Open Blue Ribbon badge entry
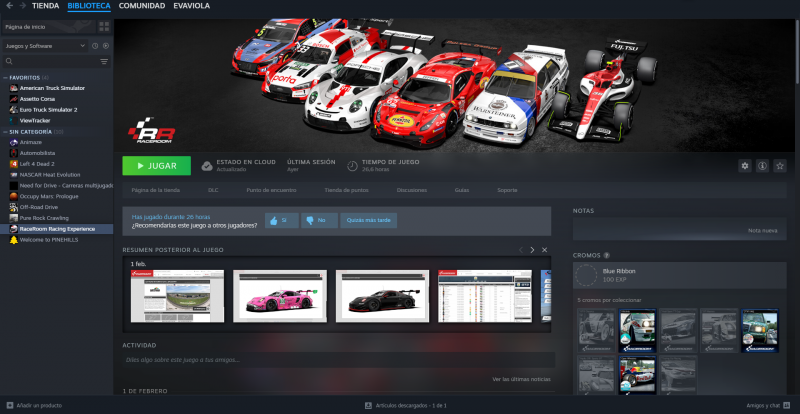 (x=680, y=275)
